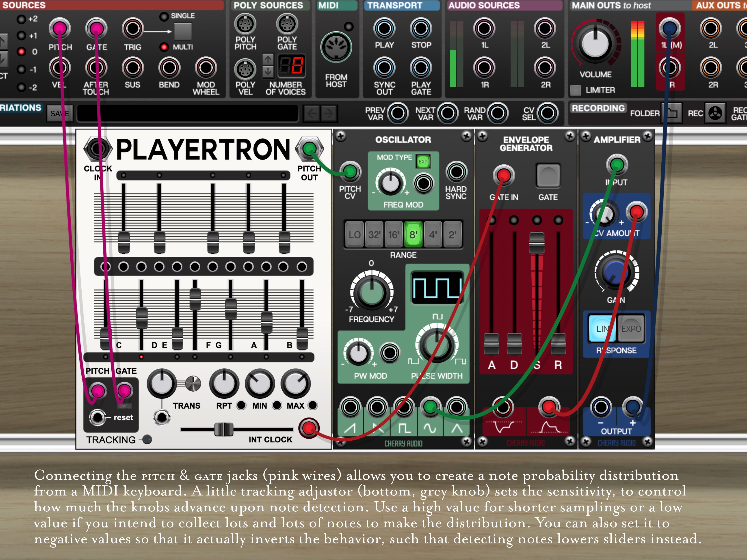
Task: Increase number of voices up arrow
Action: tap(268, 59)
